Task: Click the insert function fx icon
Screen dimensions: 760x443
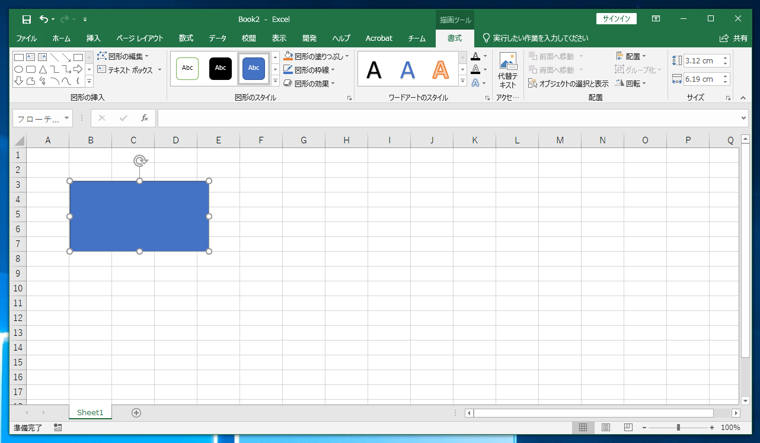Action: pyautogui.click(x=144, y=118)
